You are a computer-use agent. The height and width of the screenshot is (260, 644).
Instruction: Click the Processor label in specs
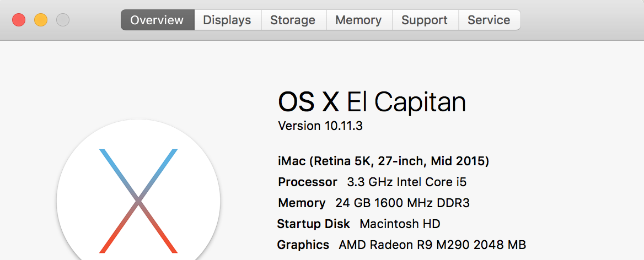coord(307,182)
